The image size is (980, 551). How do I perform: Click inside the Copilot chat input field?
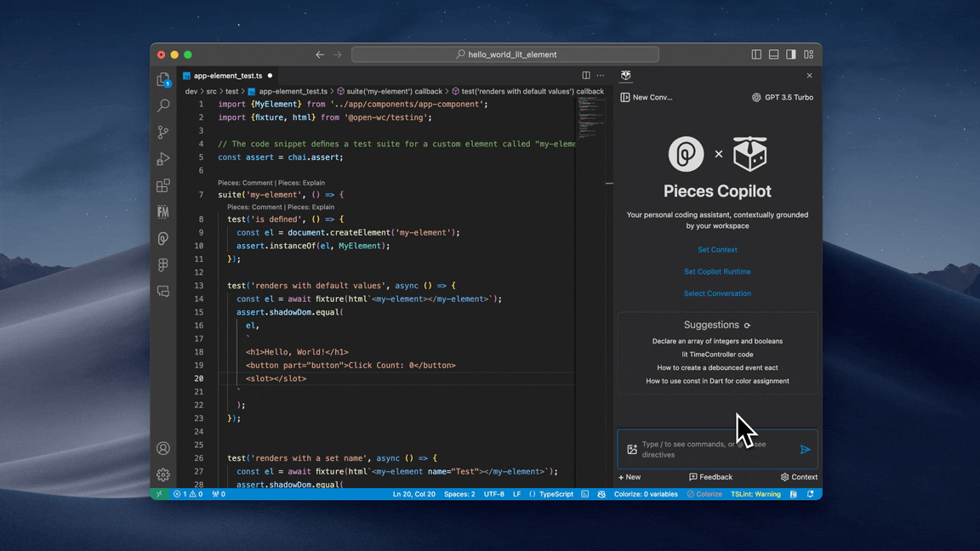tap(715, 449)
